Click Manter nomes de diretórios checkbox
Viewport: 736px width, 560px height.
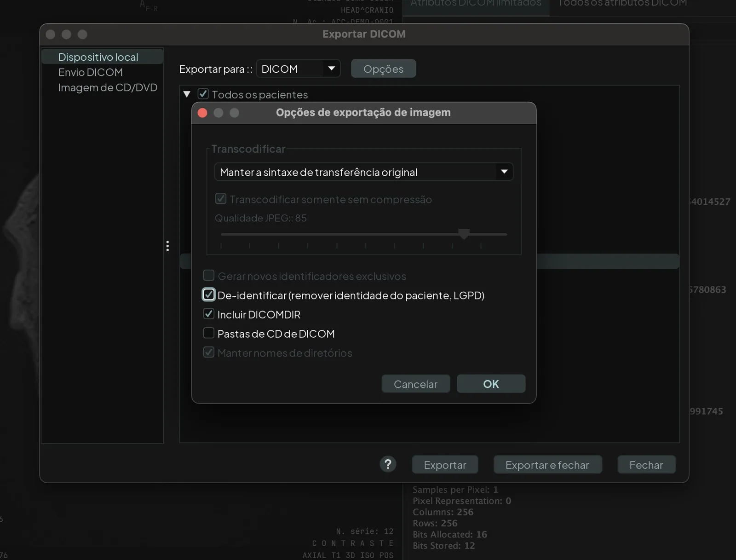point(209,352)
